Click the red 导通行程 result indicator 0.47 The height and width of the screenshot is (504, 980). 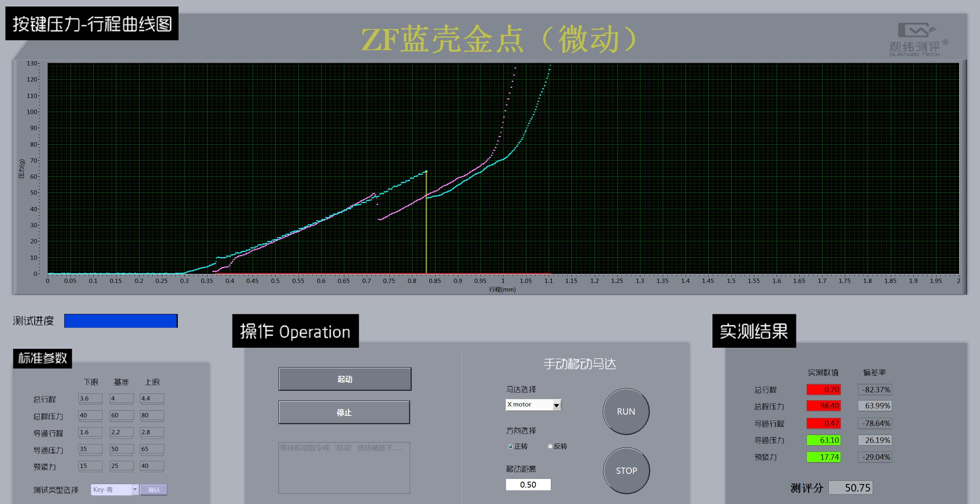point(824,423)
